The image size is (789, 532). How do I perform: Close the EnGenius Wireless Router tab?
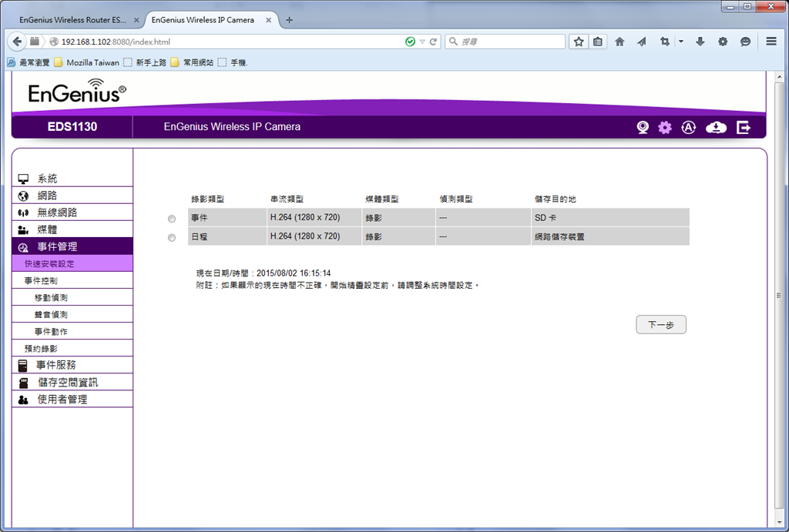(136, 20)
